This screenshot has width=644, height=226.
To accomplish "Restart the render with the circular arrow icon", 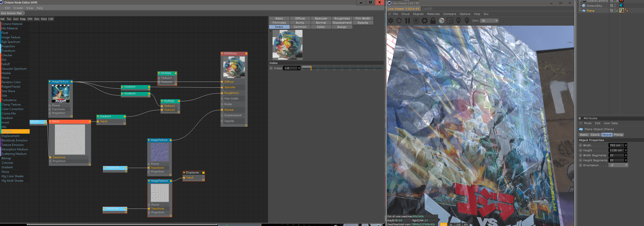I will (x=399, y=21).
